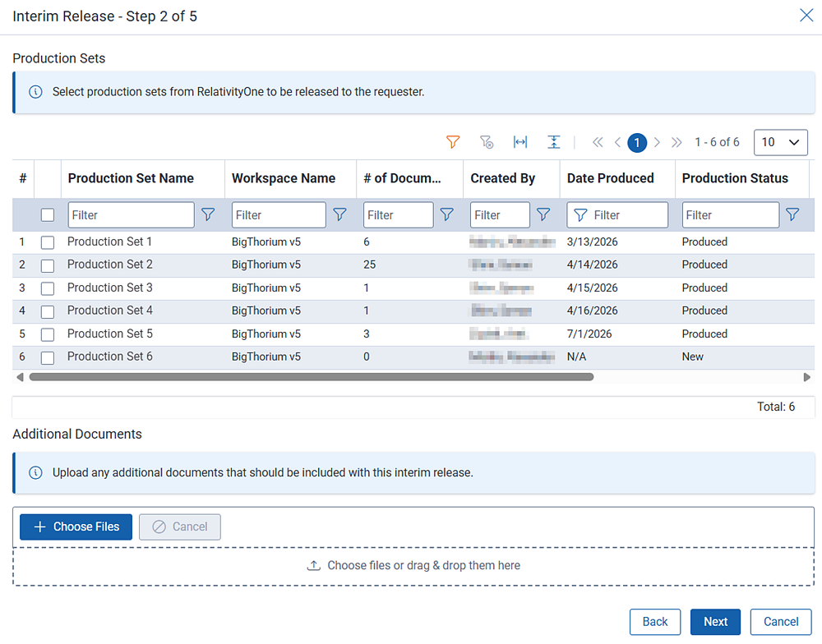Sort by Workspace Name column header
Image resolution: width=822 pixels, height=644 pixels.
[x=284, y=178]
